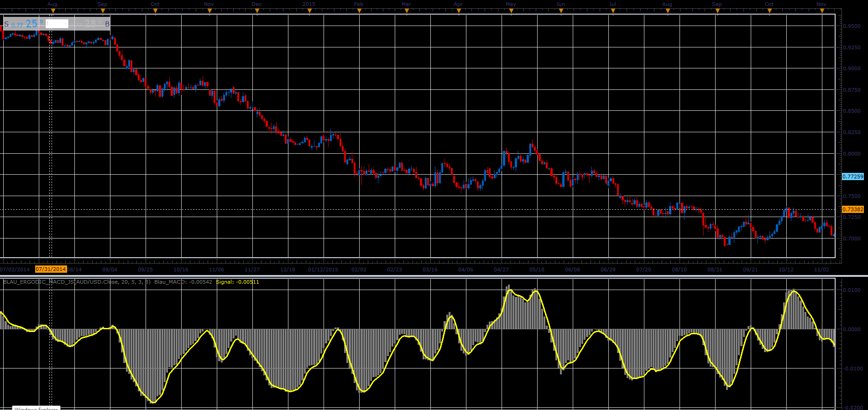Click the S sell button at 0.77259
Screen dimensions: 868x410
[23, 24]
